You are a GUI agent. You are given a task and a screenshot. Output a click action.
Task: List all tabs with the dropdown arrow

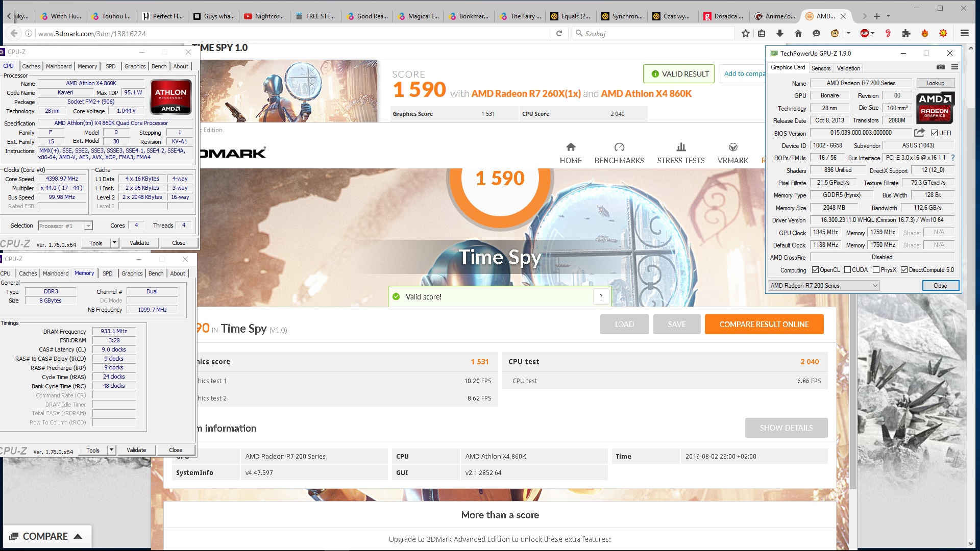888,16
